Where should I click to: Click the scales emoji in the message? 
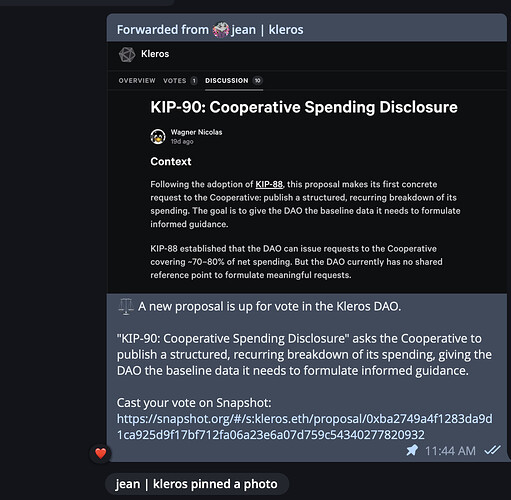coord(126,307)
